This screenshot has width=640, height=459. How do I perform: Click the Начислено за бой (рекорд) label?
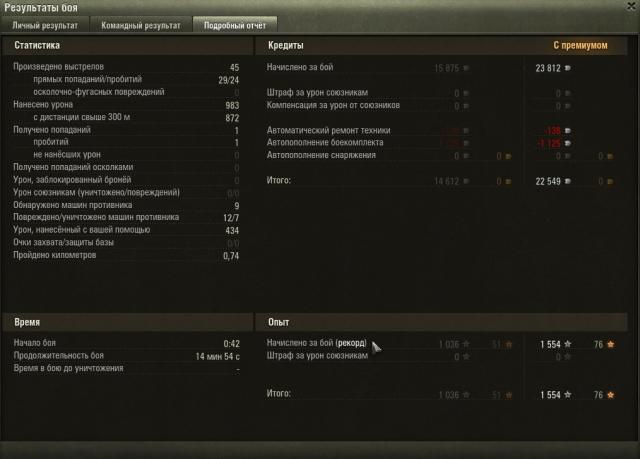317,343
